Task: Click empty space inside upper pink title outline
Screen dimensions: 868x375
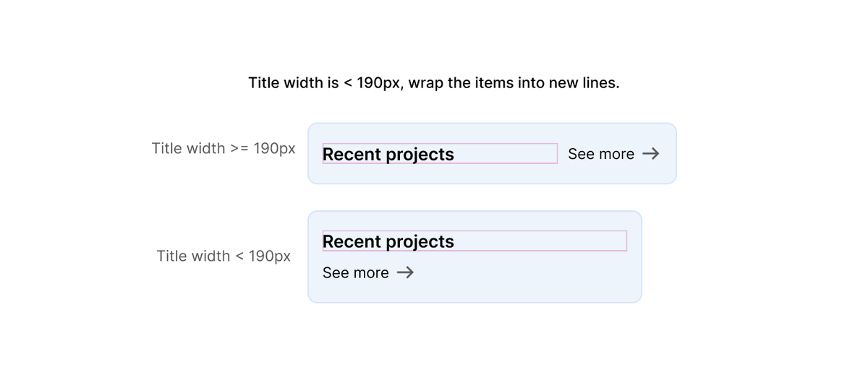Action: (x=506, y=154)
